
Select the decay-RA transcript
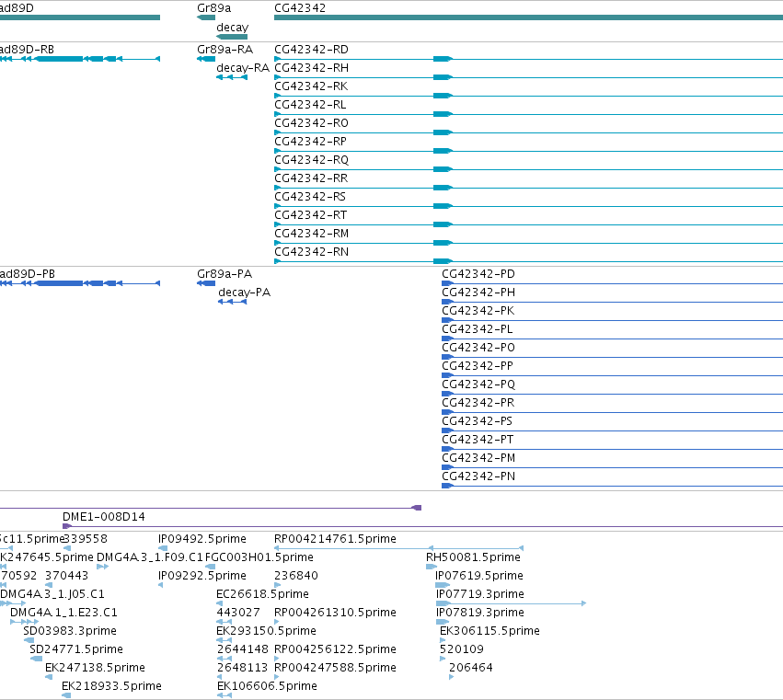click(x=243, y=68)
